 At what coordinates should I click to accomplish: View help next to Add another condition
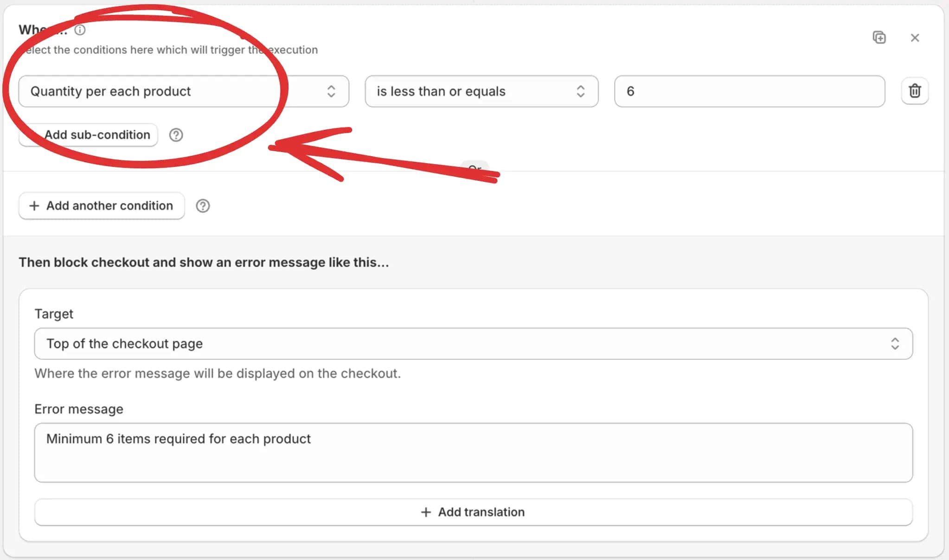pos(203,205)
